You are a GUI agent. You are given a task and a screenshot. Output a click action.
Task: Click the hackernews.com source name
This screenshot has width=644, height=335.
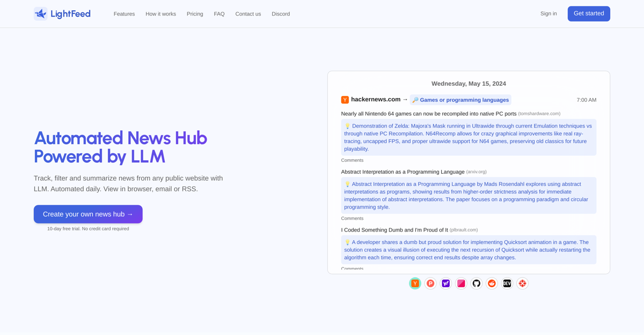click(x=376, y=100)
